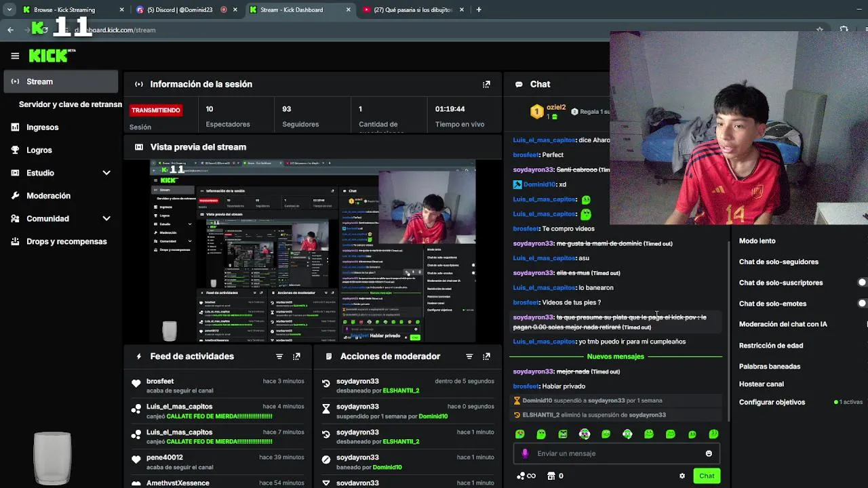Click the microphone icon in message box
The width and height of the screenshot is (868, 488).
[525, 453]
